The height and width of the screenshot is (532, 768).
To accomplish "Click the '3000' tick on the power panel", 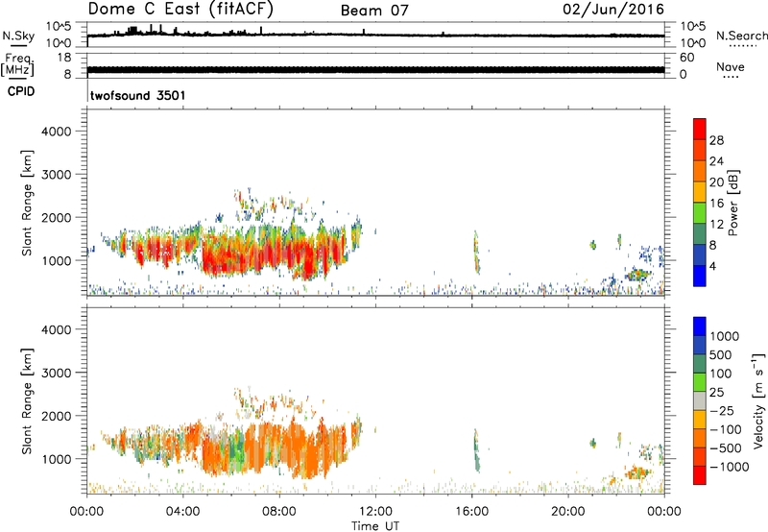I will tap(56, 175).
